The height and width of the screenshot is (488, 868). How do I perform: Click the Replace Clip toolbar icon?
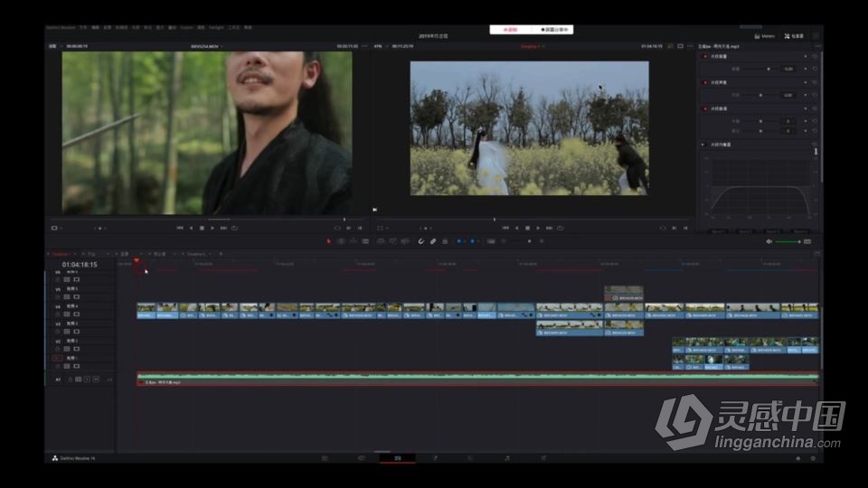[x=405, y=241]
